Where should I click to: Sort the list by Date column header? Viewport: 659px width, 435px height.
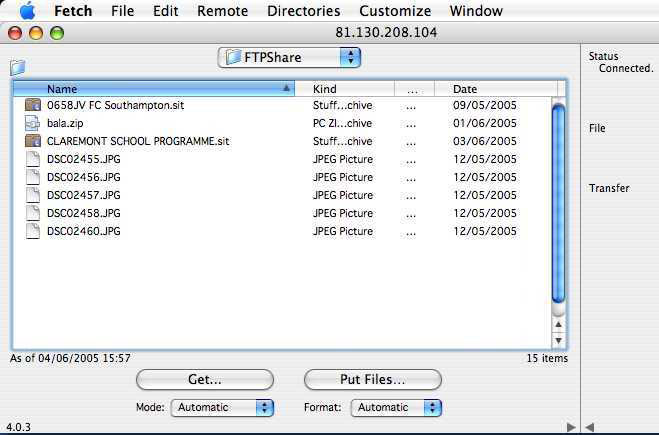tap(497, 89)
